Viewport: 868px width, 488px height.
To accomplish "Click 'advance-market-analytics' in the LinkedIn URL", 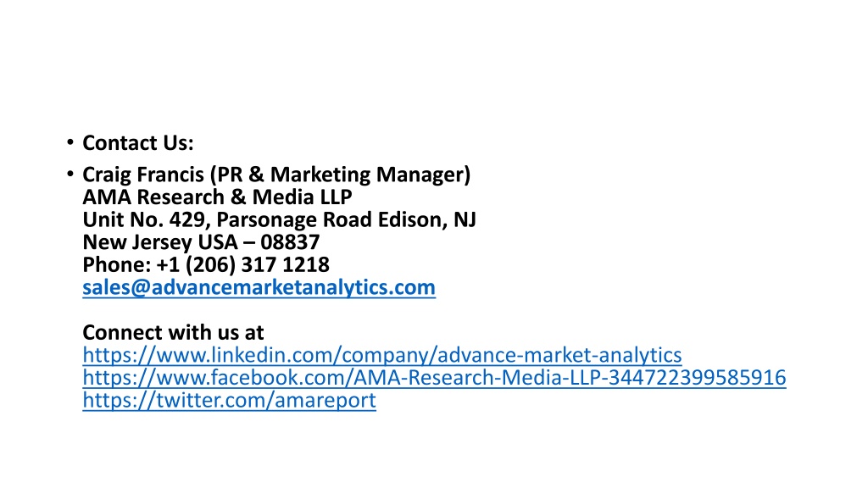I will [559, 355].
